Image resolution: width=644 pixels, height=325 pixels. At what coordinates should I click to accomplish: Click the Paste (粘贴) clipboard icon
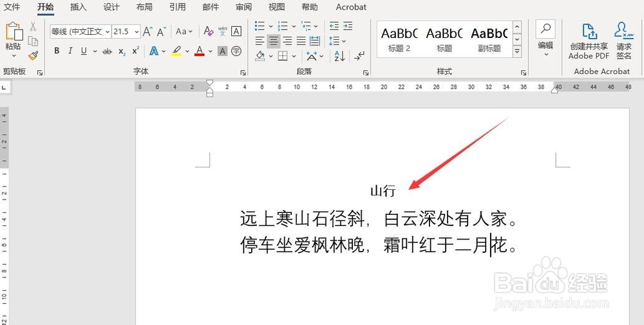[x=14, y=32]
